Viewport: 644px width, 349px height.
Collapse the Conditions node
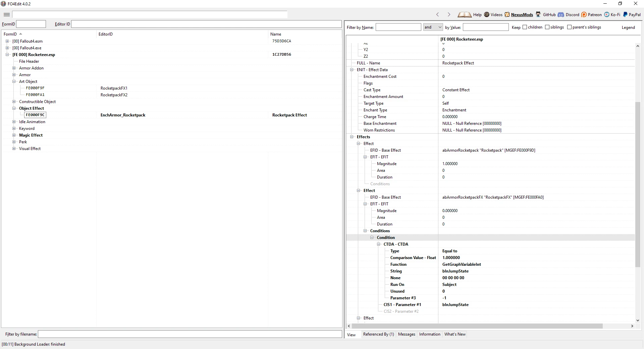(x=365, y=231)
